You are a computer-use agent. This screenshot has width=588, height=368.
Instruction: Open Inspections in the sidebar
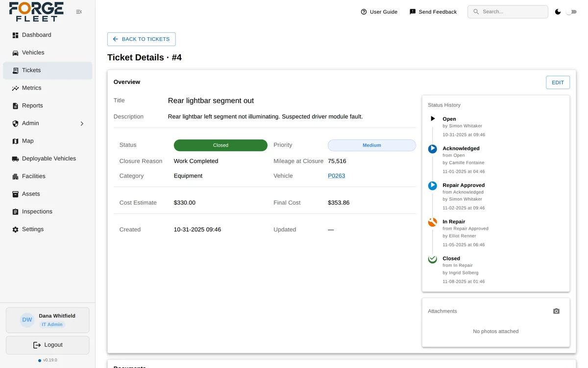48,212
